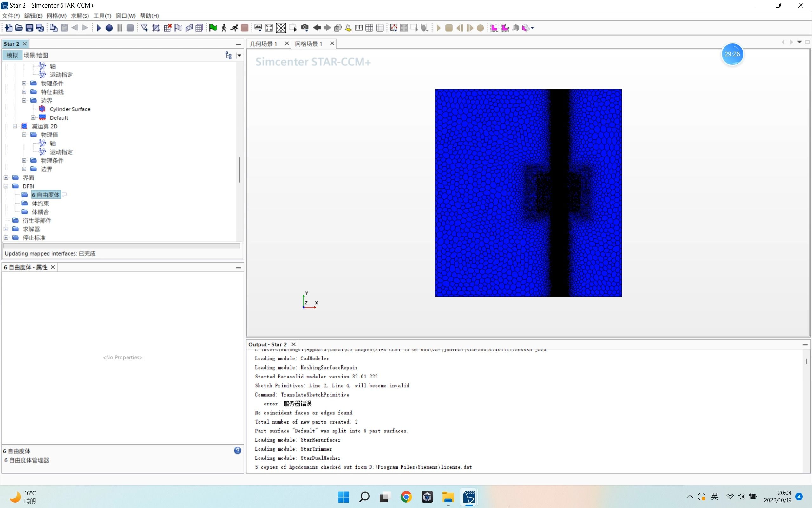The image size is (812, 508).
Task: Expand 界面 folder
Action: 6,177
